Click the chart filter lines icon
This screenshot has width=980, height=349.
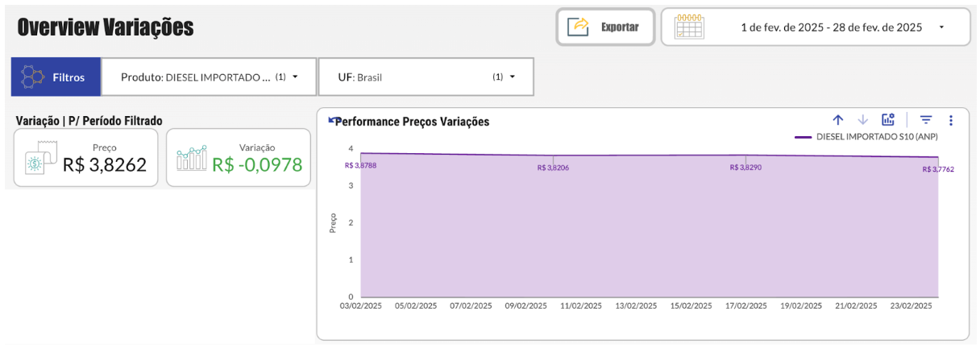[x=926, y=120]
